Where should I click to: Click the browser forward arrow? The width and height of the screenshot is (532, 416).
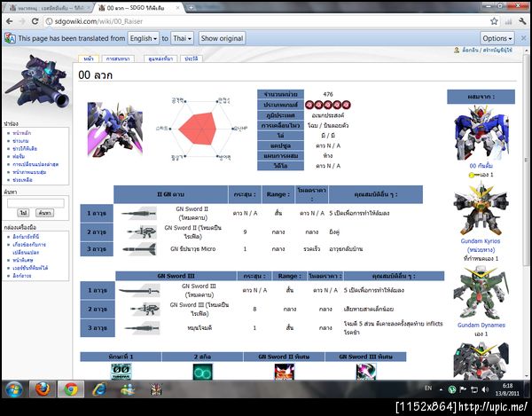click(22, 21)
